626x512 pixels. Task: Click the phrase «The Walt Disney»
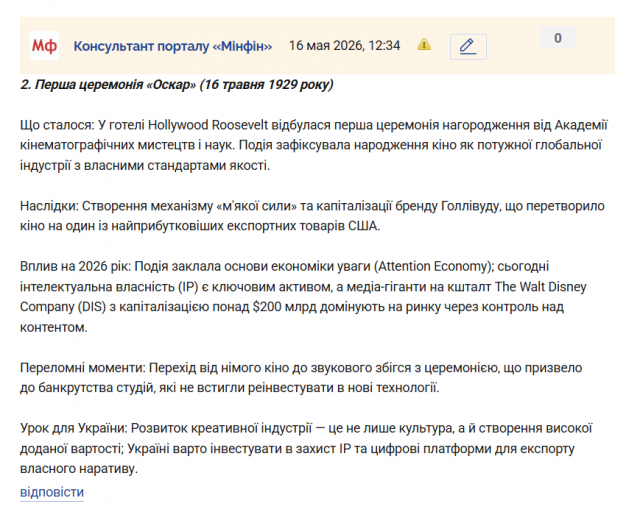click(x=541, y=287)
